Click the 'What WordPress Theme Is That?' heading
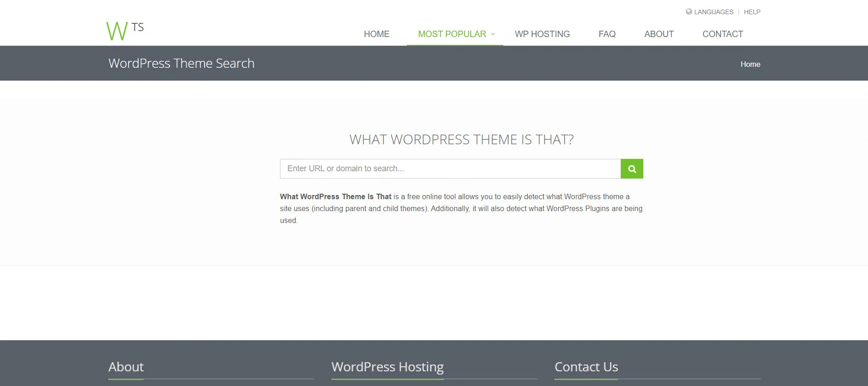This screenshot has width=868, height=386. point(461,140)
